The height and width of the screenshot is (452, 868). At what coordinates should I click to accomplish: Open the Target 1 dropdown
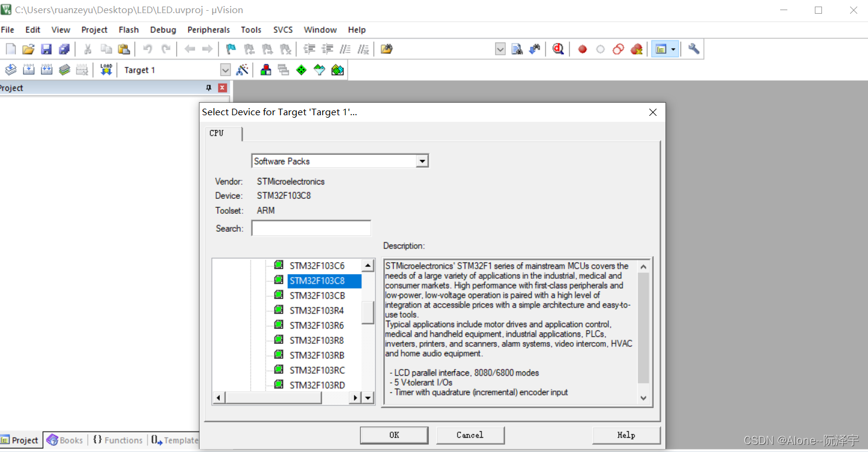pos(225,70)
